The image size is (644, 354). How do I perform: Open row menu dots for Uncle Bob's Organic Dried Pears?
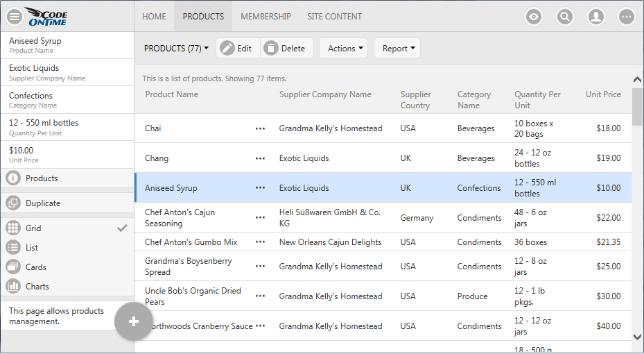point(261,296)
